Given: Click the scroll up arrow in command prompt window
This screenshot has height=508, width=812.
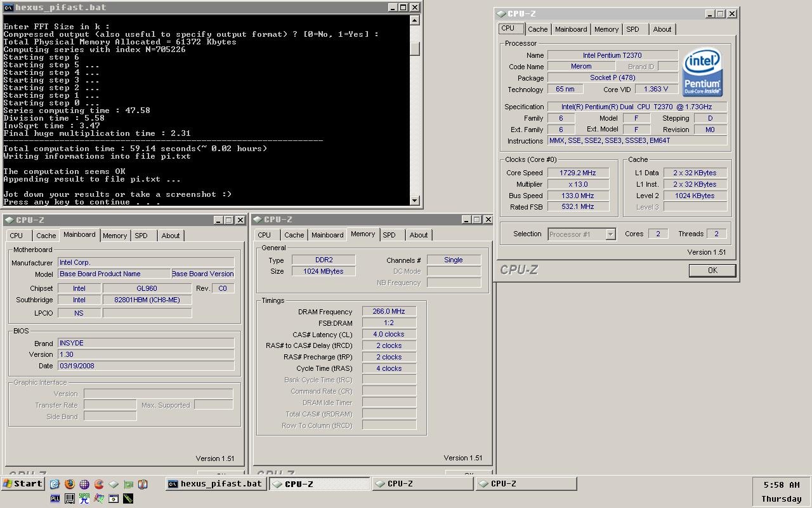Looking at the screenshot, I should (x=415, y=20).
